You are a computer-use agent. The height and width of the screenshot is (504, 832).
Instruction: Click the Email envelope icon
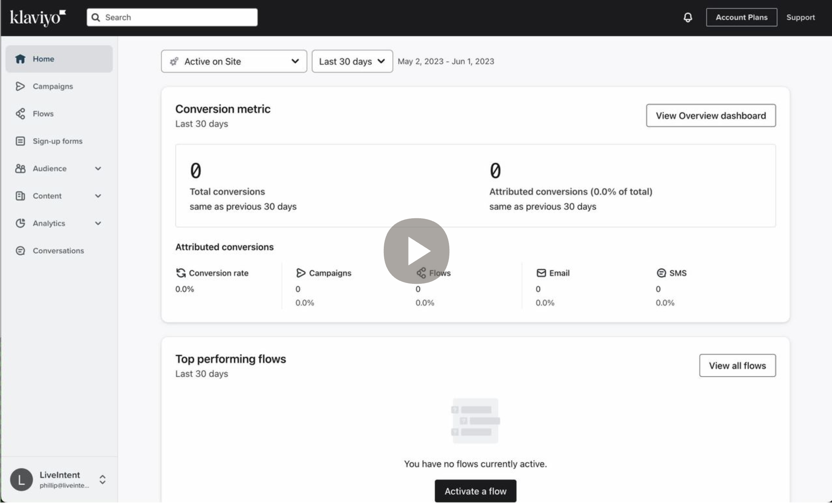[541, 273]
